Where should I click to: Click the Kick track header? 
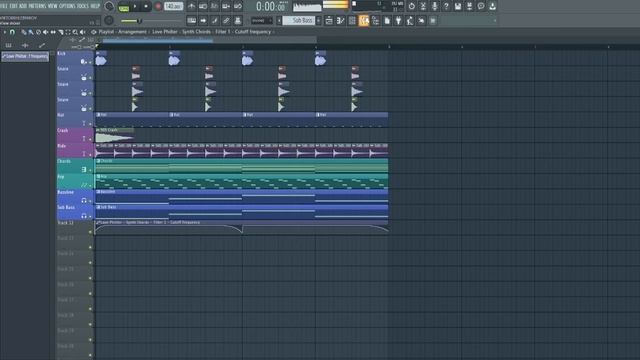pyautogui.click(x=75, y=58)
